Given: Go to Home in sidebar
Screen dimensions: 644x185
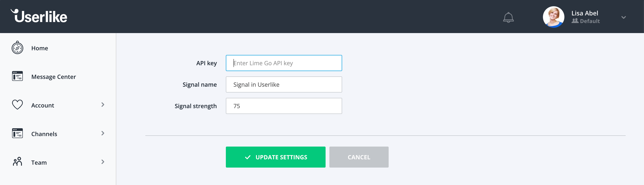Looking at the screenshot, I should pos(40,48).
